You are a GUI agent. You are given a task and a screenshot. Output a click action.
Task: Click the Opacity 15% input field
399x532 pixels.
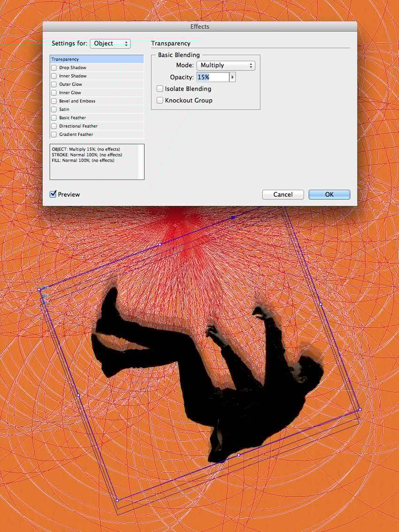(213, 77)
